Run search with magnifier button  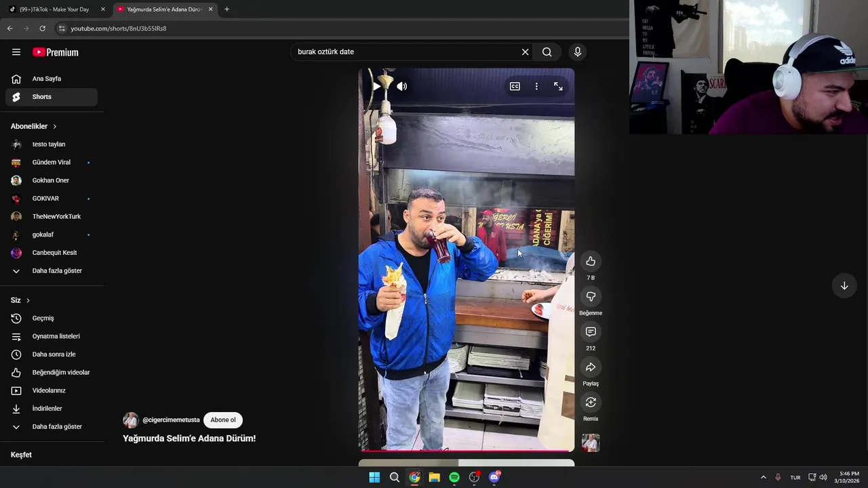547,52
